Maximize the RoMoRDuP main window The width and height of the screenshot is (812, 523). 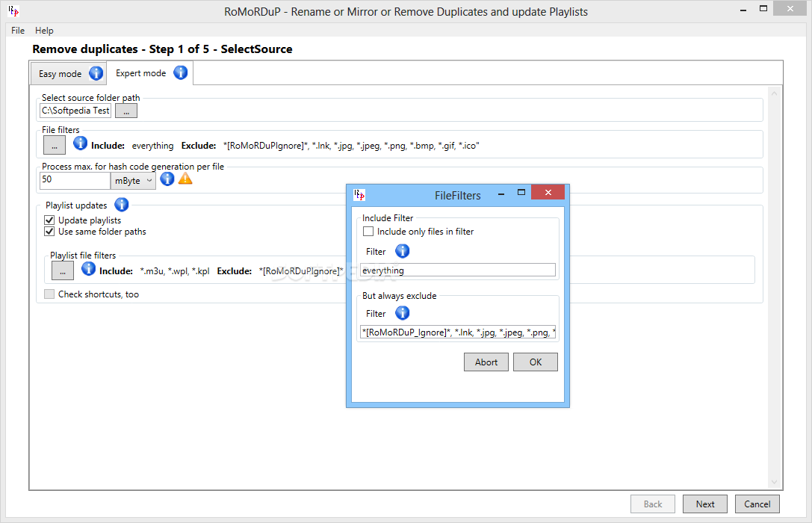click(x=763, y=9)
